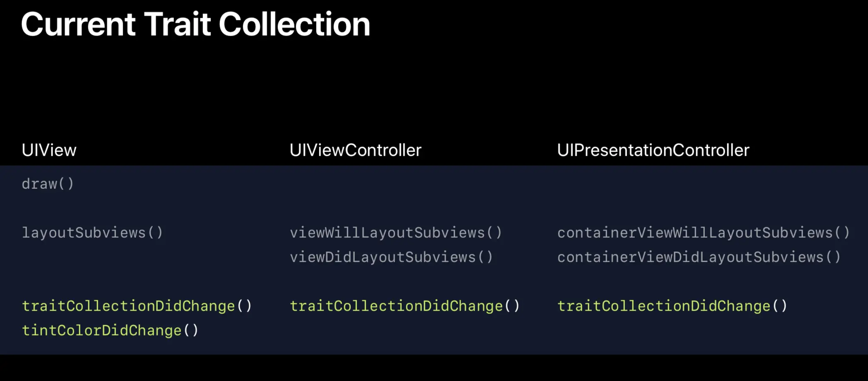Select the UIViewController column header
The height and width of the screenshot is (381, 868).
point(355,150)
